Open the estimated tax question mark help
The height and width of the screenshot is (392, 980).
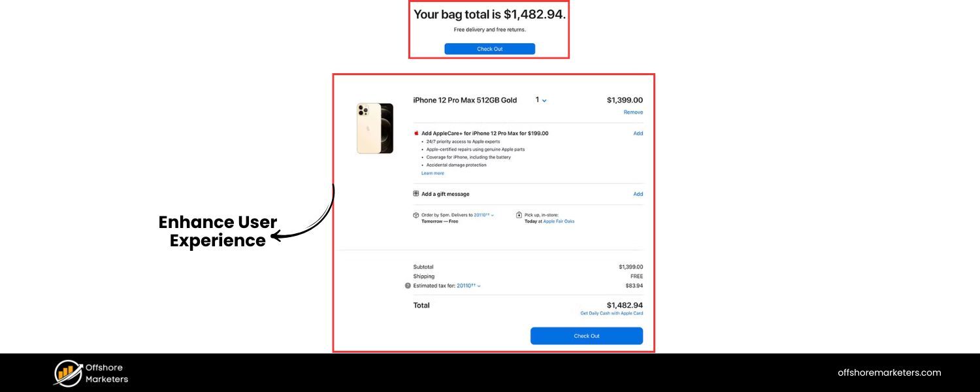(x=408, y=286)
